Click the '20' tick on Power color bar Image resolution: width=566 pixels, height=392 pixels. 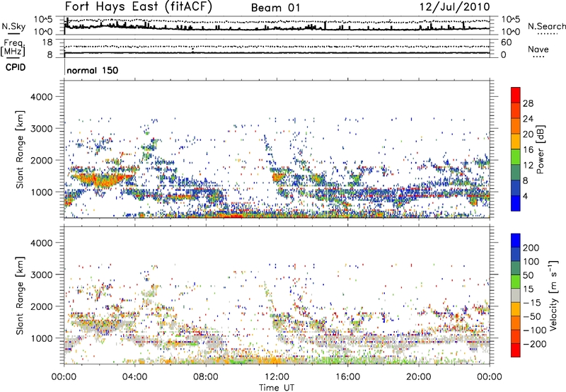tap(528, 134)
